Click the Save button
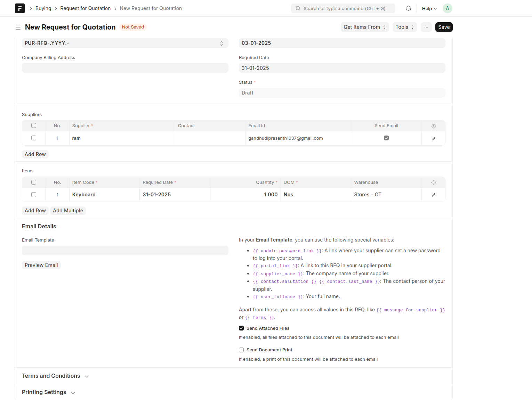532x400 pixels. (444, 27)
